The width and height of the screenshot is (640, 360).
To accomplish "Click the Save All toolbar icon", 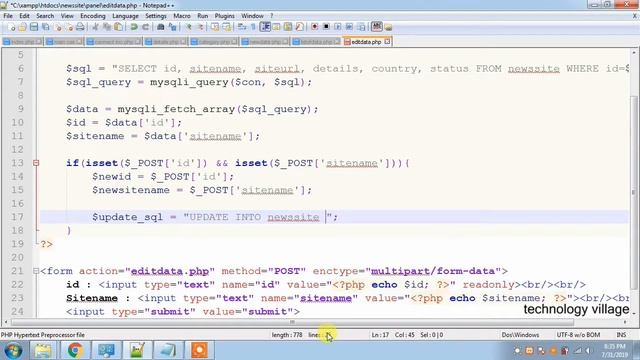I will point(45,27).
